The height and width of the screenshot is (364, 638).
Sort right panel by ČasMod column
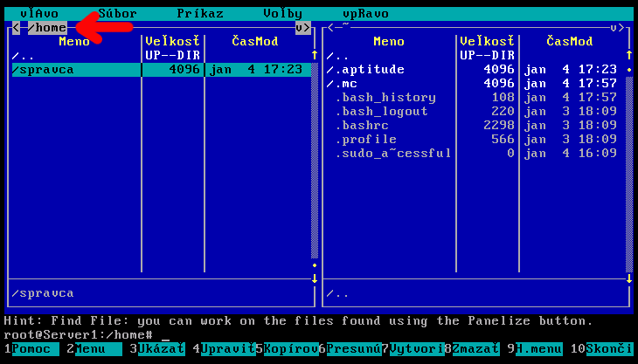point(570,41)
